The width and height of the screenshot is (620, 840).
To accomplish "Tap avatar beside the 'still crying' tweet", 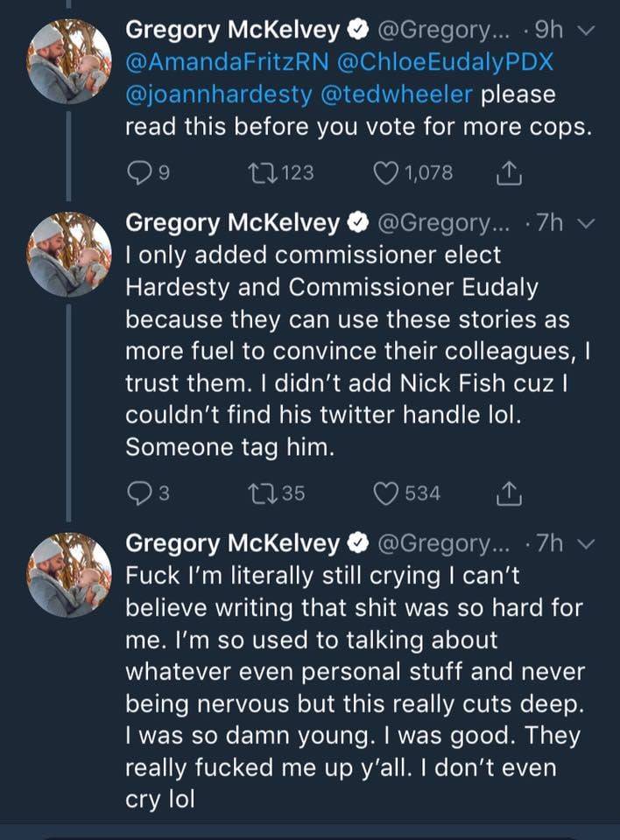I will click(68, 575).
